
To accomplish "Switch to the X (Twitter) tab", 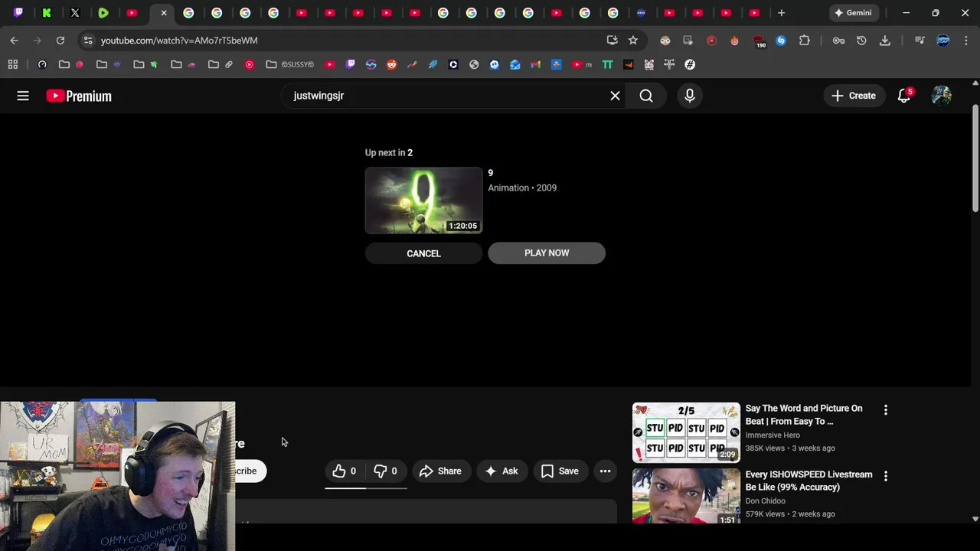I will coord(75,13).
